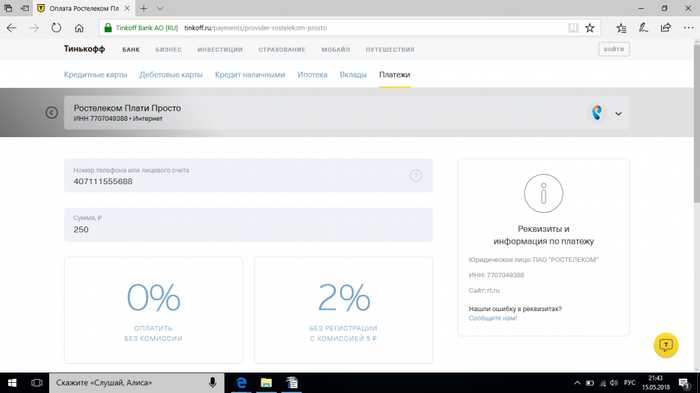The width and height of the screenshot is (700, 393).
Task: Click the Ростелеком Плати Просто header
Action: click(x=127, y=108)
